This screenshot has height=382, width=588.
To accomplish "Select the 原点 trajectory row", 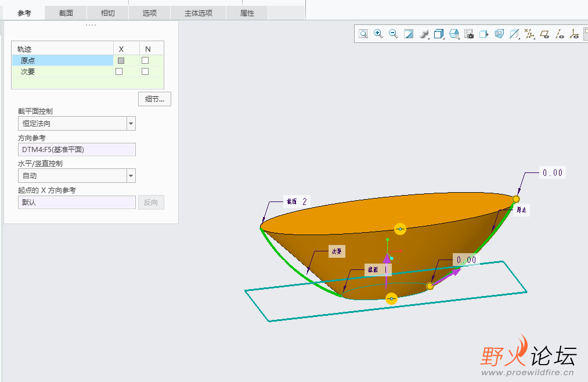I will point(62,60).
